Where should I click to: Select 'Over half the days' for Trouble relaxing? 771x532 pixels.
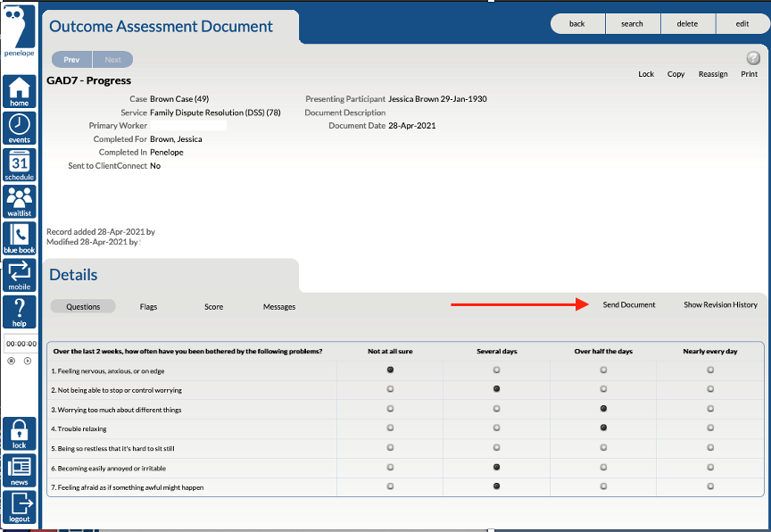(x=603, y=428)
